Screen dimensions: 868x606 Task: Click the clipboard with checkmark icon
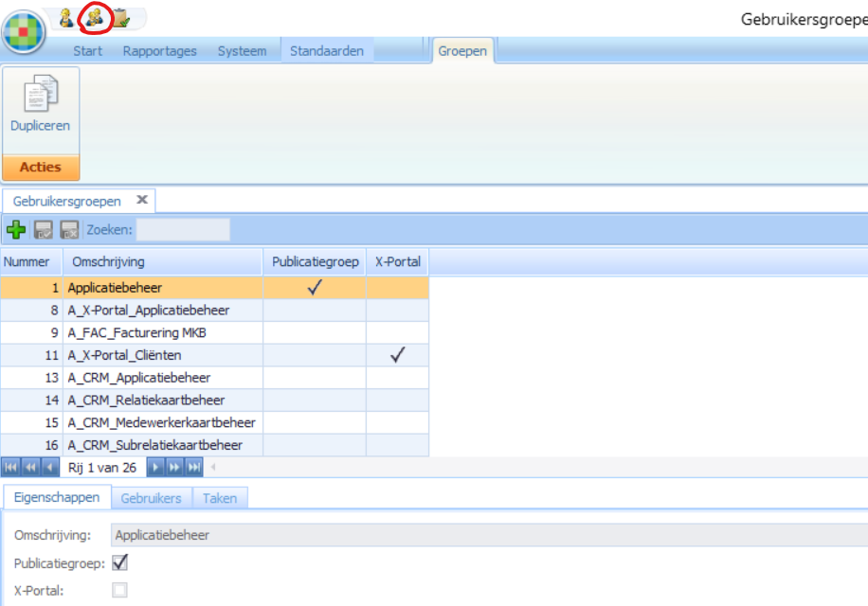[121, 16]
